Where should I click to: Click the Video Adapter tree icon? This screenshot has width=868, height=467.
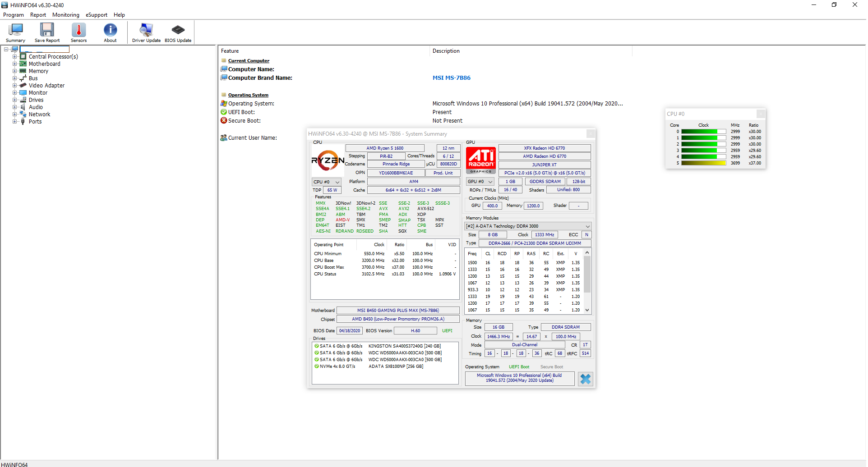click(23, 86)
